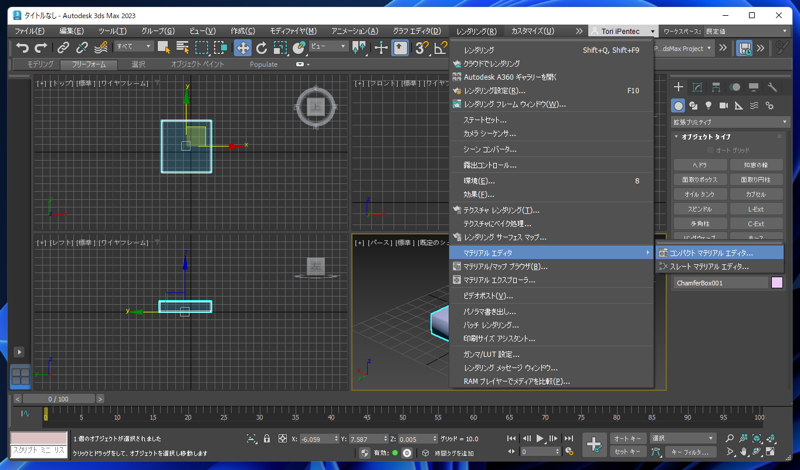Open the Utilities wrench panel icon
Viewport: 800px width, 470px height.
click(772, 87)
